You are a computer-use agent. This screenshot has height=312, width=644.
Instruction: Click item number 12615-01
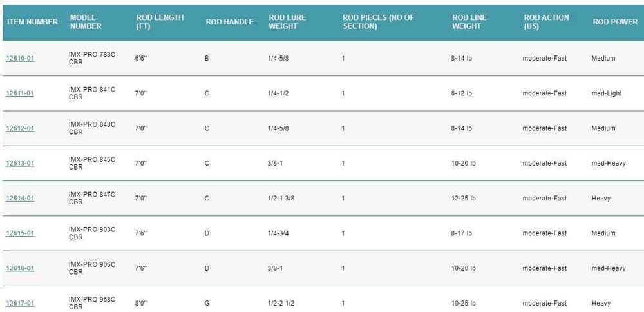[x=20, y=233]
